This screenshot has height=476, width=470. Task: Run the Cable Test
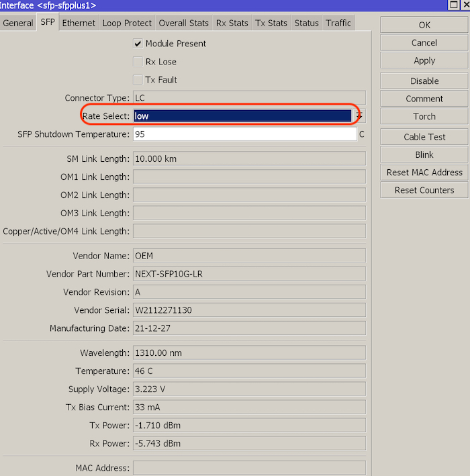click(424, 137)
